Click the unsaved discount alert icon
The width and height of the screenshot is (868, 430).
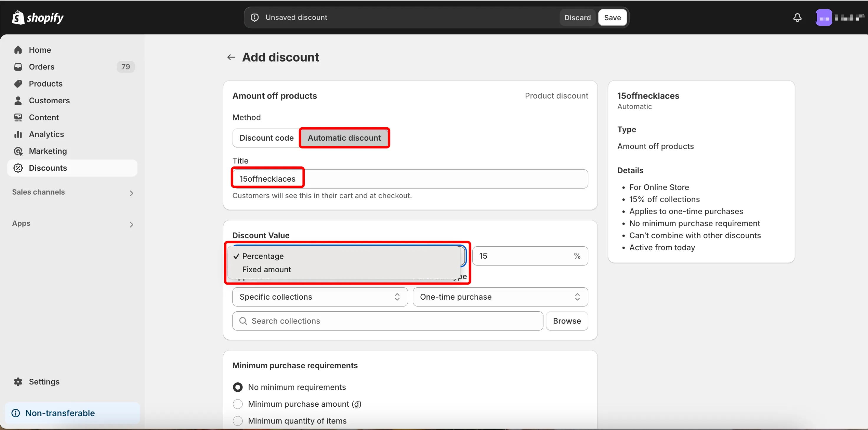click(x=255, y=17)
